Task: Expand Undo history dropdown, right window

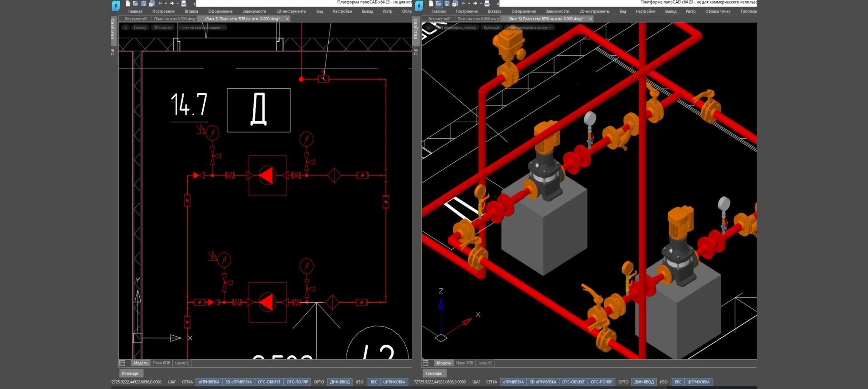Action: click(x=469, y=4)
